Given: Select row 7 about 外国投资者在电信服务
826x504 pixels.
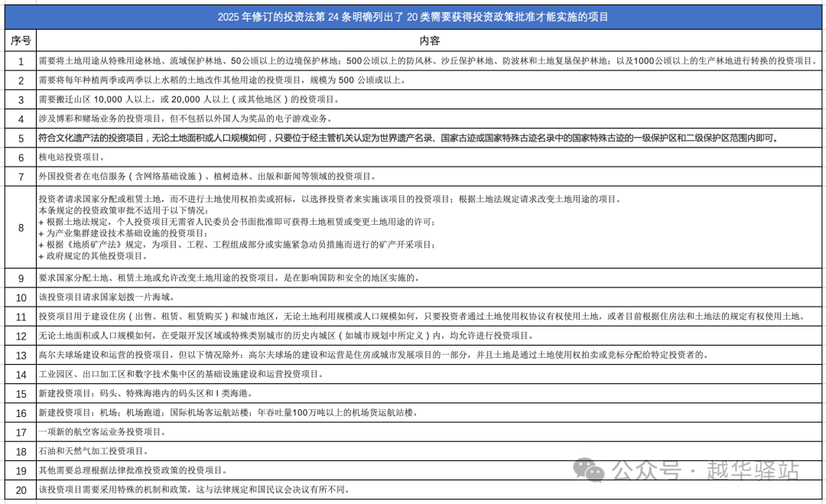Looking at the screenshot, I should click(229, 177).
